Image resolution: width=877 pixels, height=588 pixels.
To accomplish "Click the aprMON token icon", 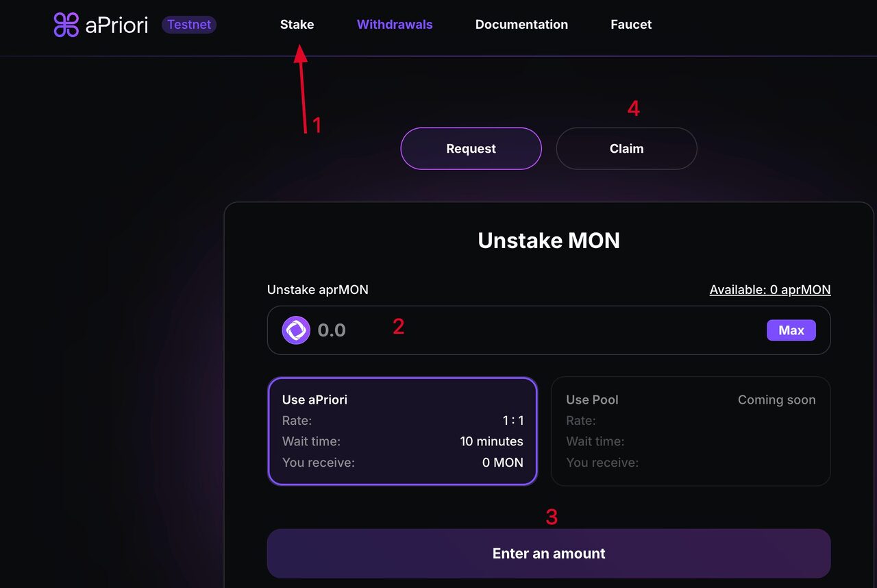I will click(296, 330).
